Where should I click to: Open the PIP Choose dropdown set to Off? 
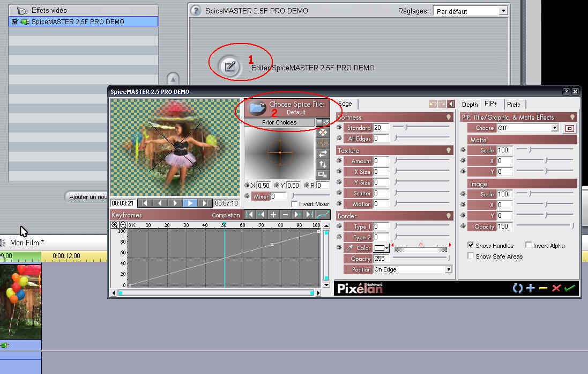point(527,128)
